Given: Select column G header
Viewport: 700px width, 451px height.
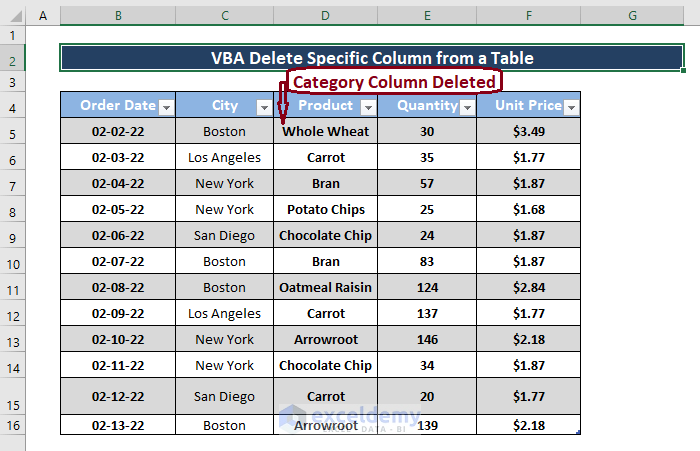Looking at the screenshot, I should (x=633, y=16).
